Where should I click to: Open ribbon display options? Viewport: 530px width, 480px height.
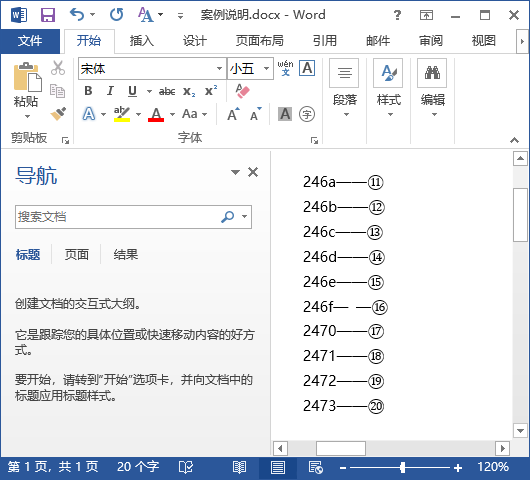426,15
